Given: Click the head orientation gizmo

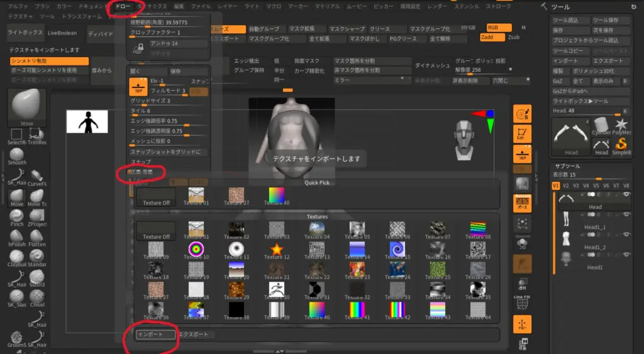Looking at the screenshot, I should (x=464, y=140).
